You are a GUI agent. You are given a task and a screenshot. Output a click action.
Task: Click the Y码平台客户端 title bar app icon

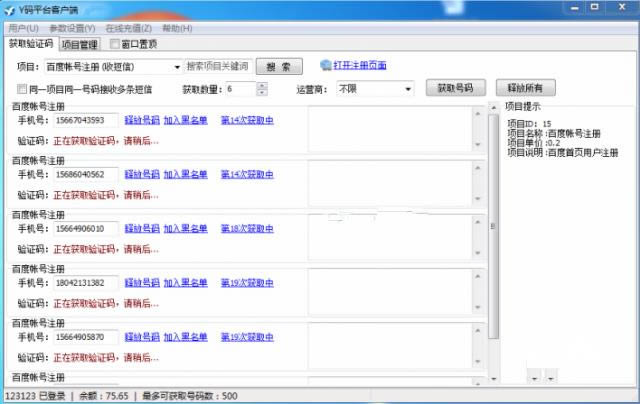click(9, 11)
